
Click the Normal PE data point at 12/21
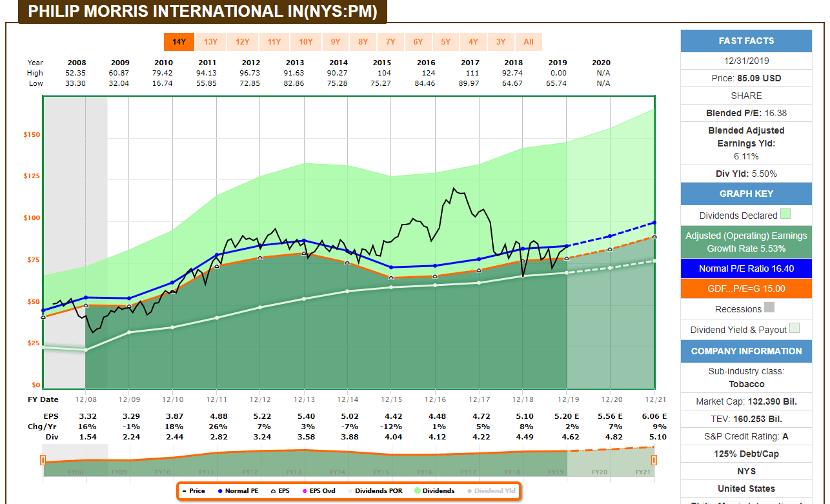[654, 223]
